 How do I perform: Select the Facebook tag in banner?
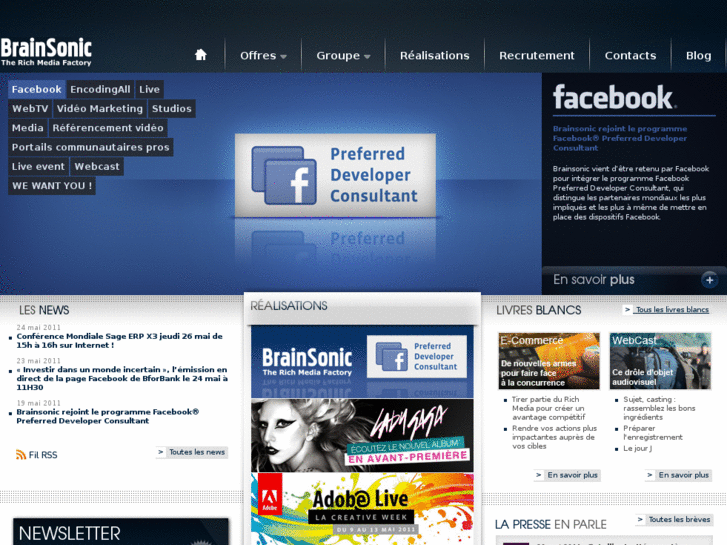(x=36, y=89)
